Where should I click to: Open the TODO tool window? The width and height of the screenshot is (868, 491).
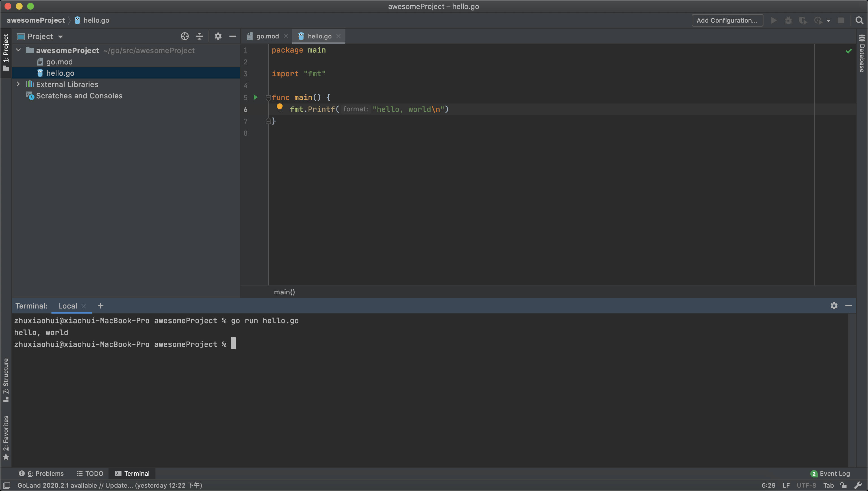tap(89, 473)
